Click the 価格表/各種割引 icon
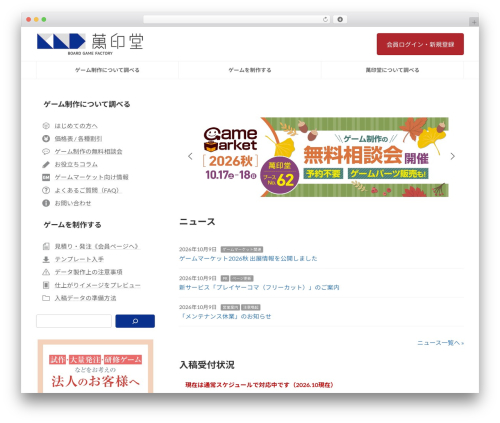This screenshot has height=423, width=500. click(46, 138)
